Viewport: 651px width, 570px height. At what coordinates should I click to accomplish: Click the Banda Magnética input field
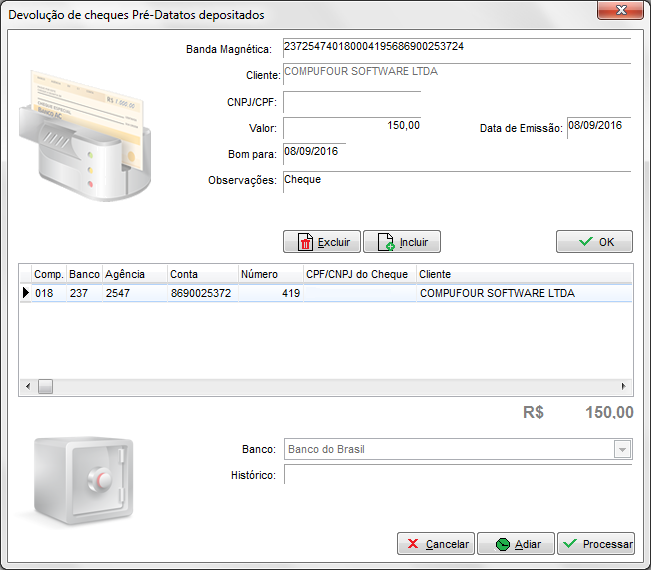point(456,48)
